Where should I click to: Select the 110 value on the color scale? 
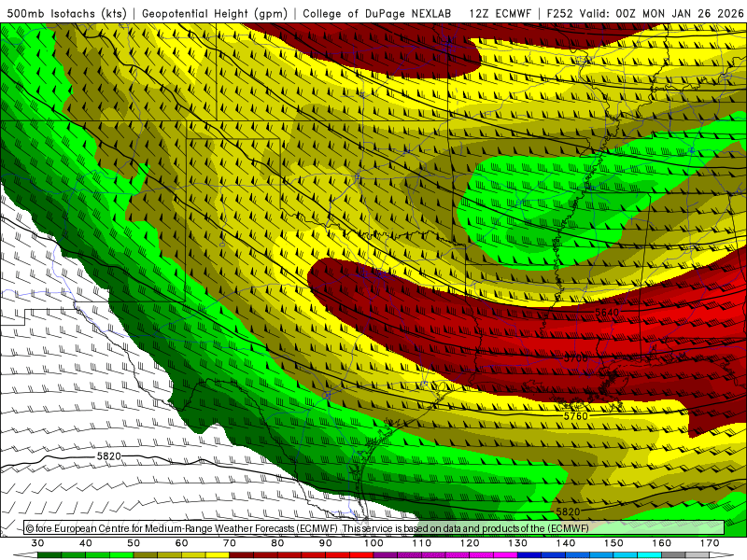[422, 543]
